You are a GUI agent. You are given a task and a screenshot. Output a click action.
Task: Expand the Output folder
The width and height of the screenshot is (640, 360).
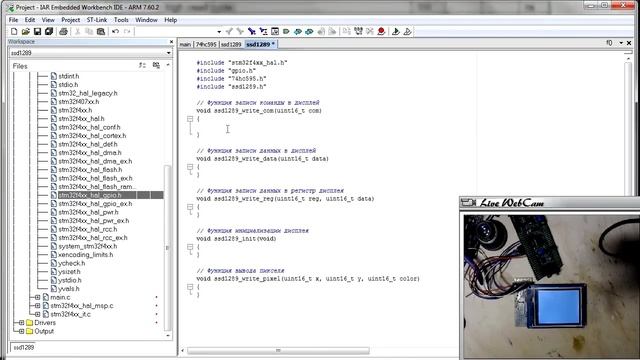(x=21, y=331)
